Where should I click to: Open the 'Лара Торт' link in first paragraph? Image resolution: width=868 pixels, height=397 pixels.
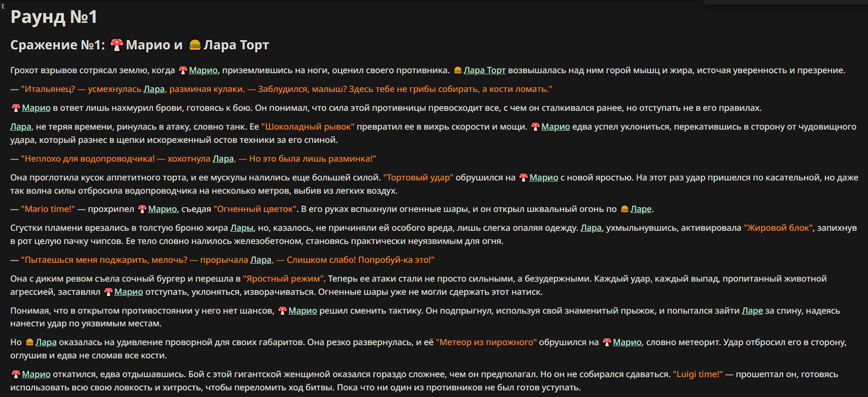coord(485,71)
